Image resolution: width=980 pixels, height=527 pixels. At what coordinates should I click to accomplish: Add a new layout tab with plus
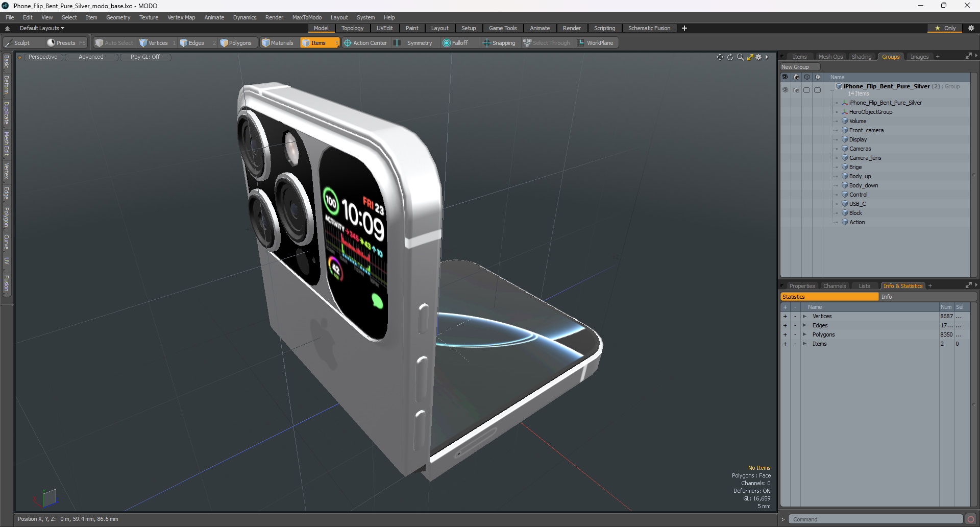click(684, 28)
